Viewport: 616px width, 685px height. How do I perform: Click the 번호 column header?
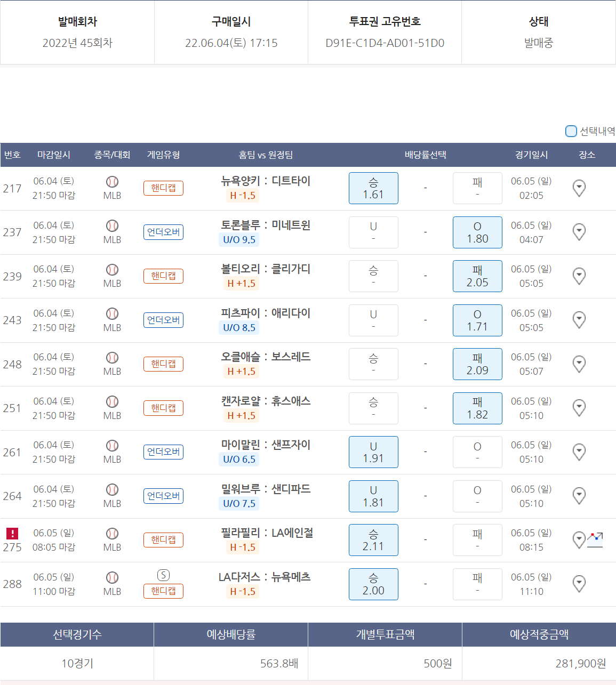point(12,155)
